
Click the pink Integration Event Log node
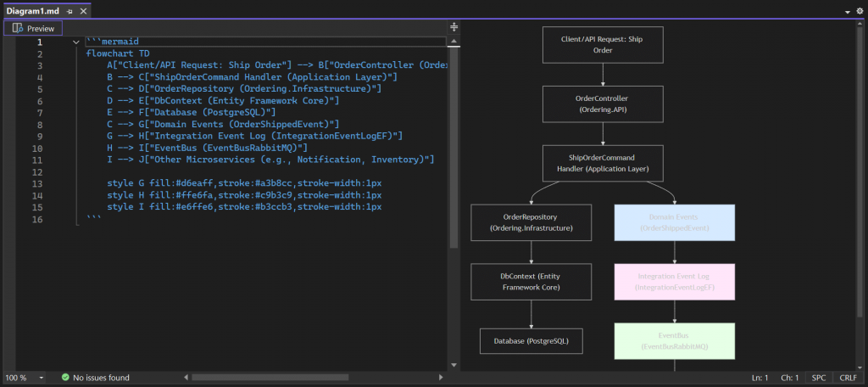[x=674, y=282]
